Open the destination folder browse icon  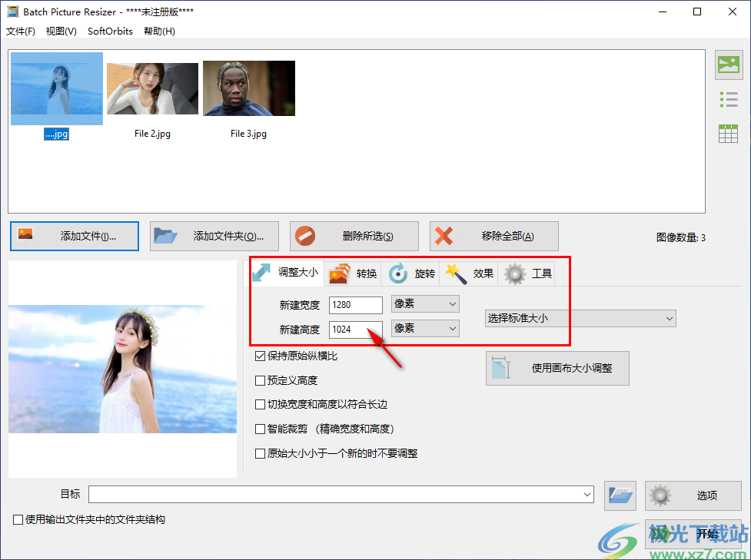(620, 495)
